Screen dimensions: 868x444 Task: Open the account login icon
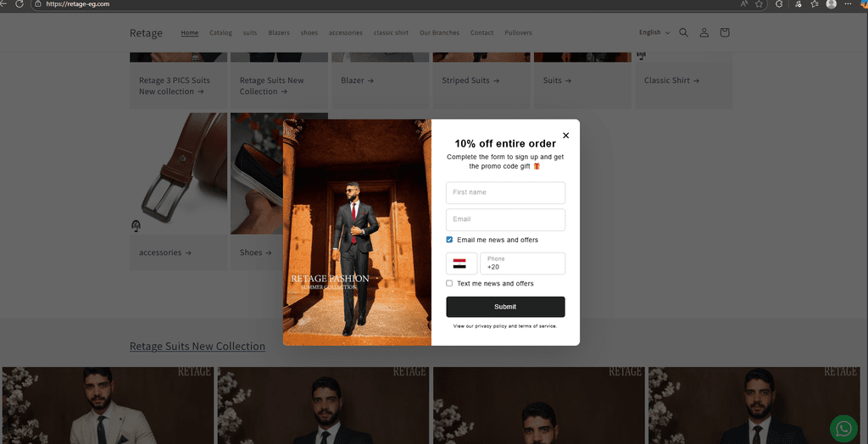click(704, 33)
